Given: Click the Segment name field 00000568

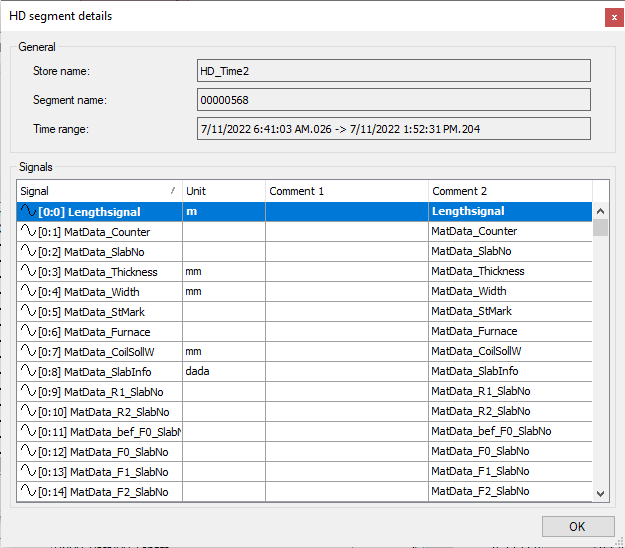Looking at the screenshot, I should (x=393, y=100).
